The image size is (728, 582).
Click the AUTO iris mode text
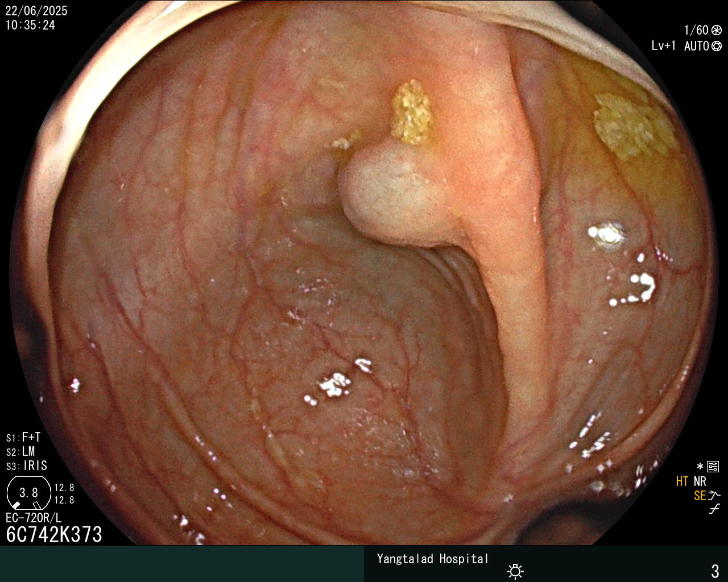pos(697,46)
